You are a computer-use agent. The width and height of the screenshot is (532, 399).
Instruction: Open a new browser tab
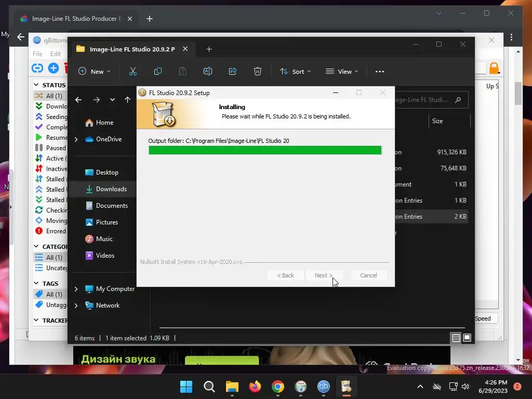pos(150,19)
